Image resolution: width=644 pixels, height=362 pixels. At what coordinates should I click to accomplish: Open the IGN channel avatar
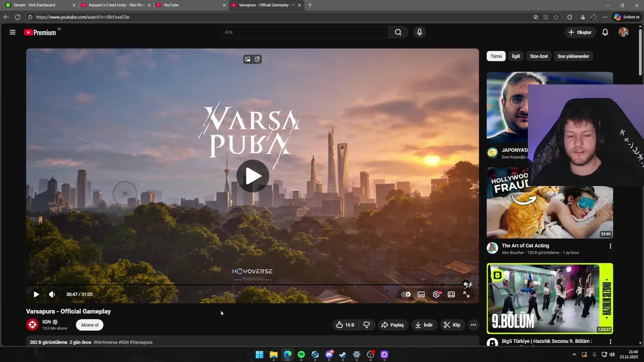click(x=32, y=325)
